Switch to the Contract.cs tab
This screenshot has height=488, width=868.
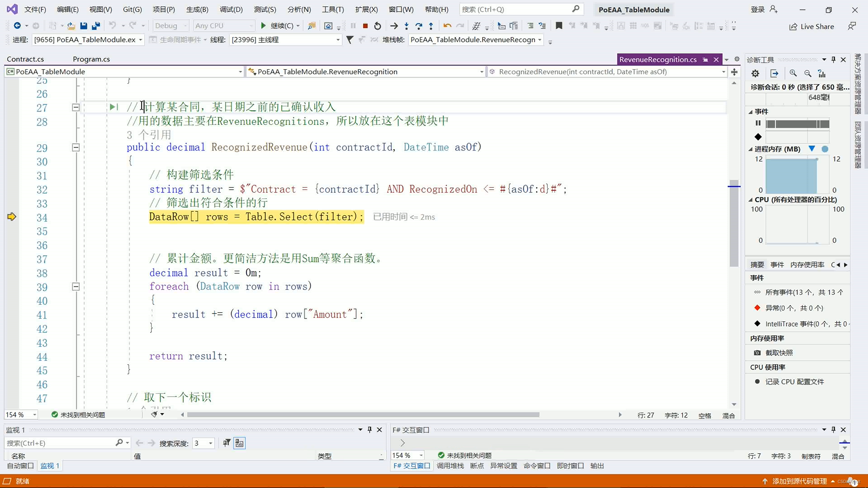26,59
